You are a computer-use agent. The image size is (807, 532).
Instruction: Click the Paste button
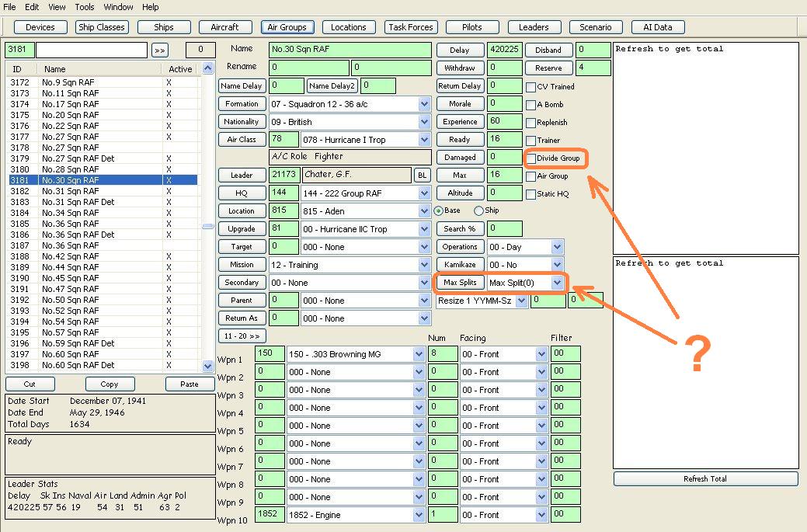point(190,384)
